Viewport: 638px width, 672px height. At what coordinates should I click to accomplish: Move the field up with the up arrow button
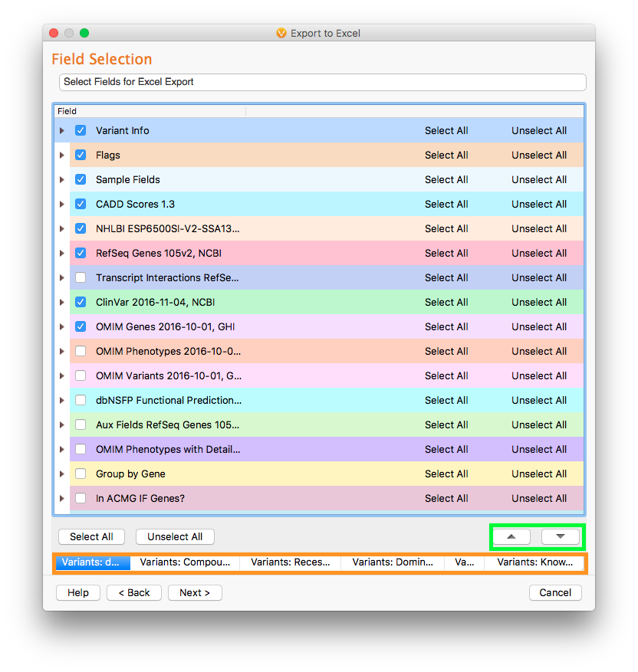[511, 536]
